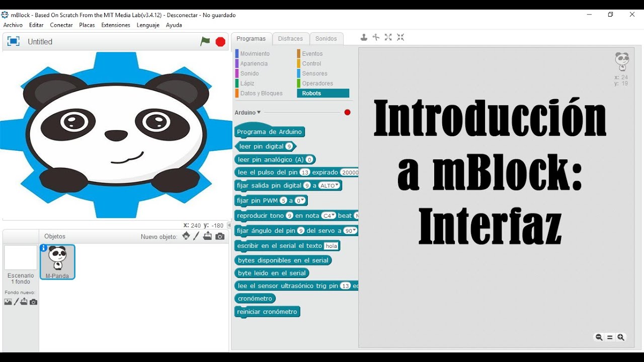Select the Sensores block category
Viewport: 644px width, 362px height.
[x=314, y=73]
